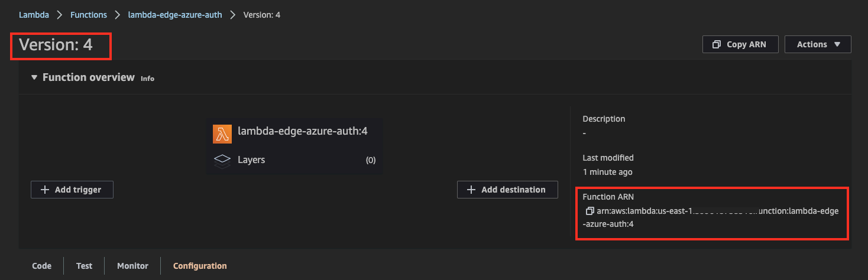
Task: Open lambda-edge-azure-auth breadcrumb link
Action: coord(175,15)
